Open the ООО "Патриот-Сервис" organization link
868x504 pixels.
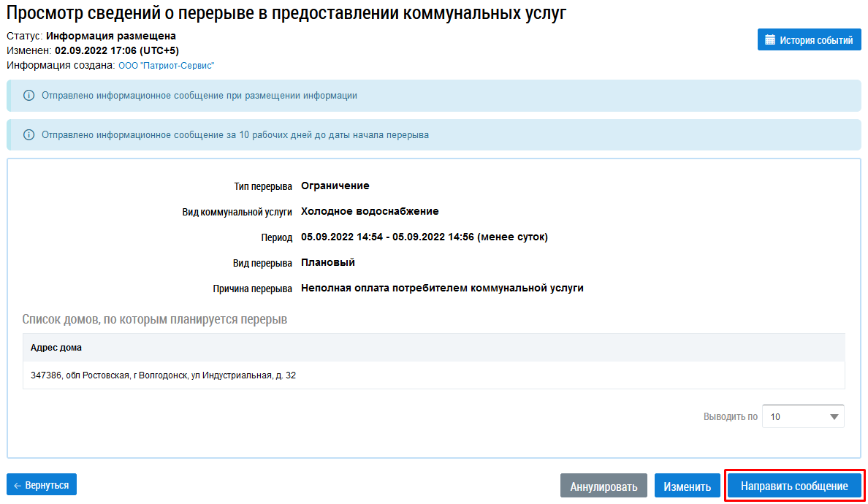click(166, 65)
